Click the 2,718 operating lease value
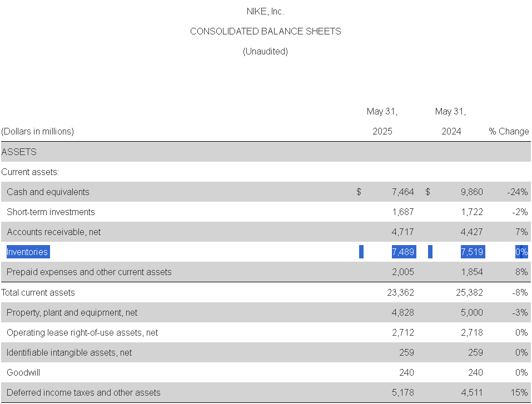This screenshot has width=532, height=404. [471, 332]
